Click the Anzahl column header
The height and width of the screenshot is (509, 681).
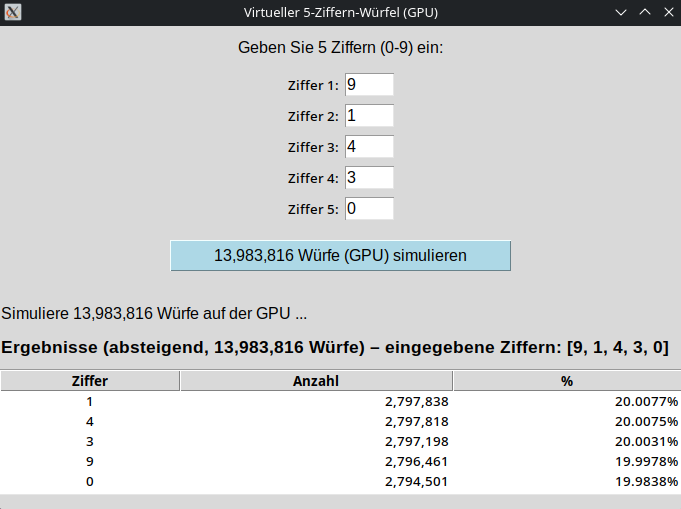(316, 381)
